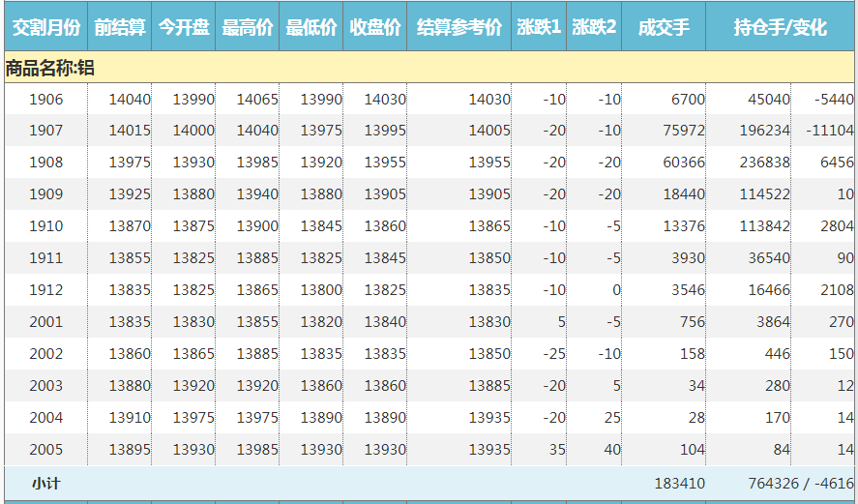
Task: Click the subtotal position value 764326 / -4616
Action: pyautogui.click(x=800, y=483)
